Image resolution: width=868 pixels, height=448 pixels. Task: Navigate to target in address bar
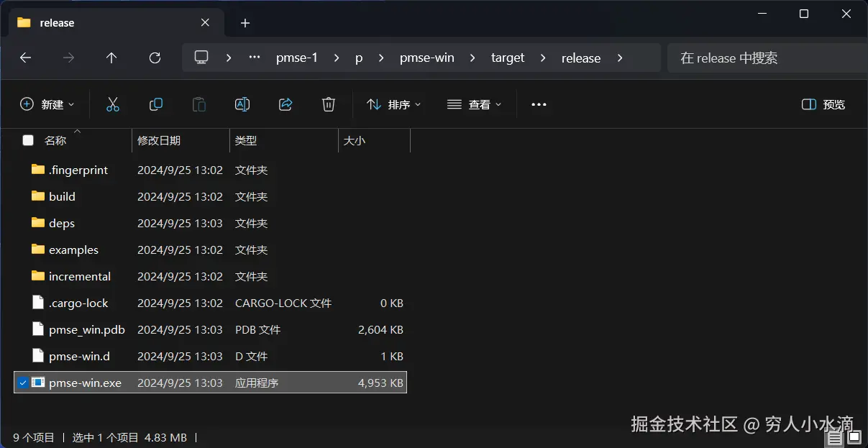click(508, 58)
